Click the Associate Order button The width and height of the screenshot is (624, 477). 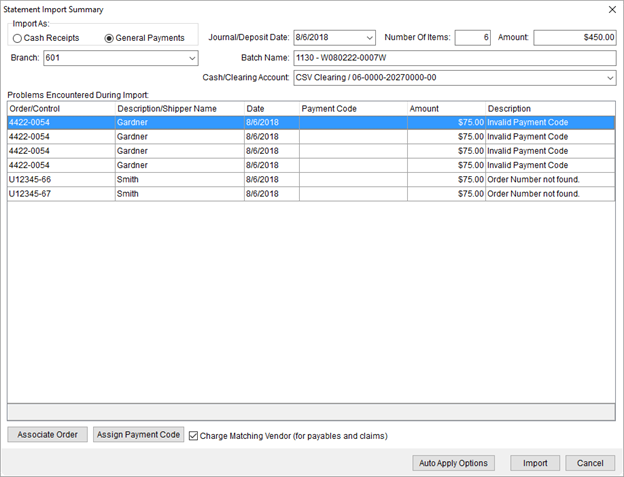[47, 435]
